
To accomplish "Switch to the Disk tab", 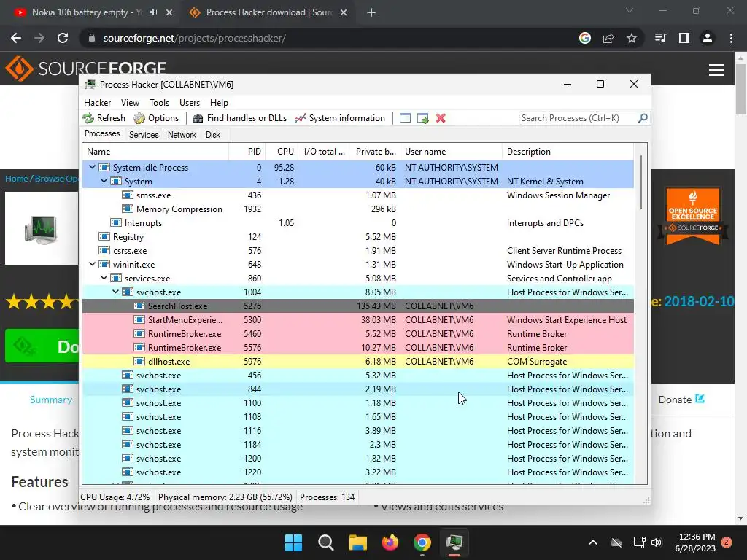I will click(213, 135).
